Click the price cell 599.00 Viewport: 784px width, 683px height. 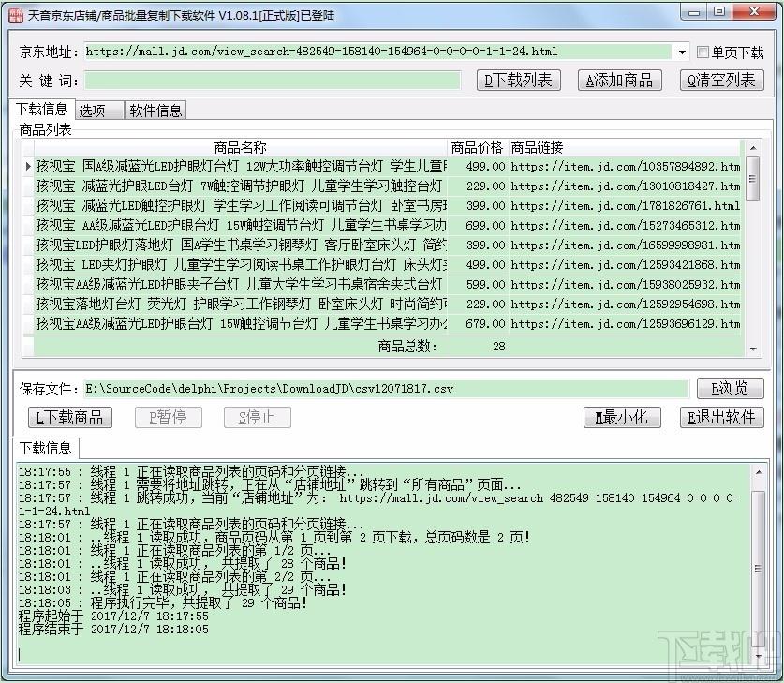478,285
